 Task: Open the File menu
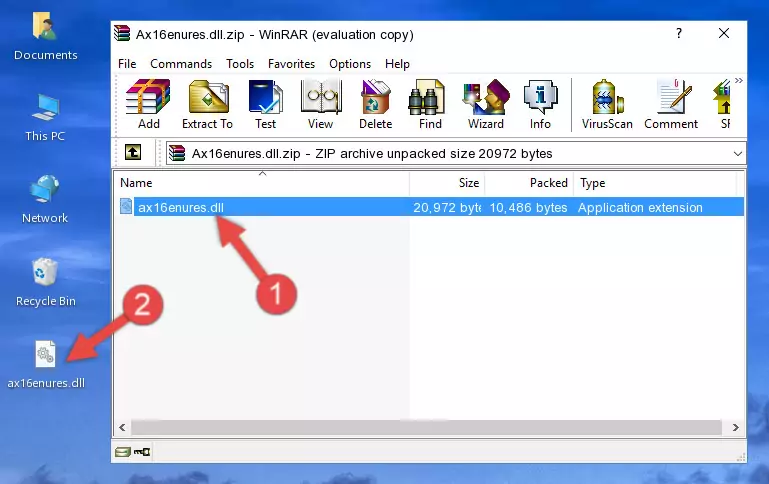(x=127, y=64)
